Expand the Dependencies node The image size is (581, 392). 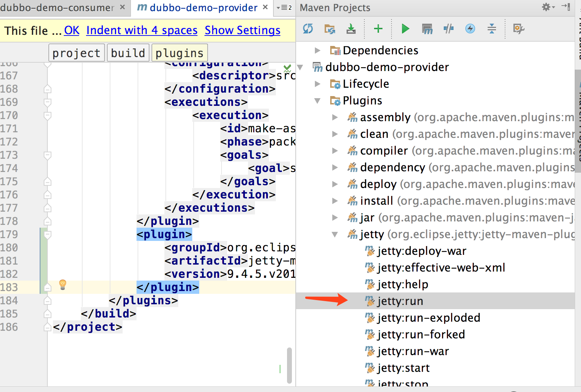317,50
